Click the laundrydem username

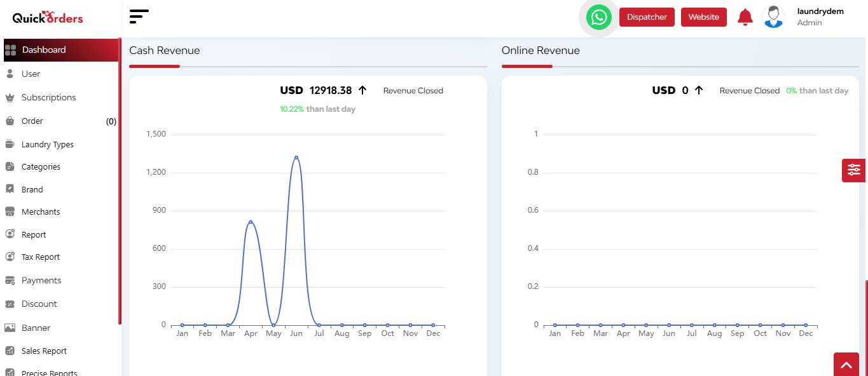tap(820, 11)
